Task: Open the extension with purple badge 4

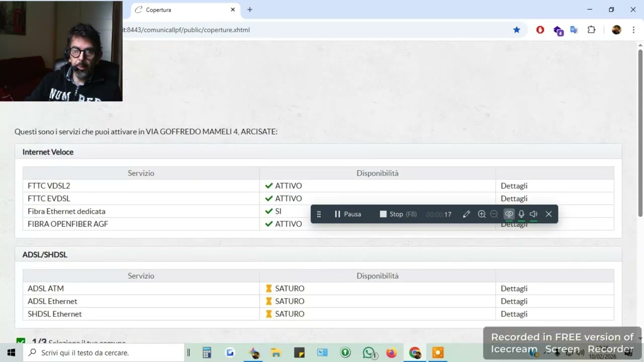Action: click(x=557, y=30)
